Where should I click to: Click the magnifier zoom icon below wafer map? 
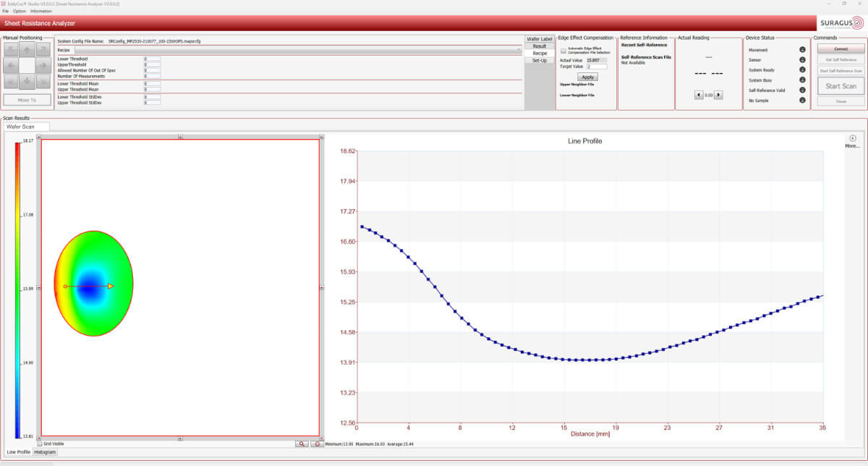302,444
